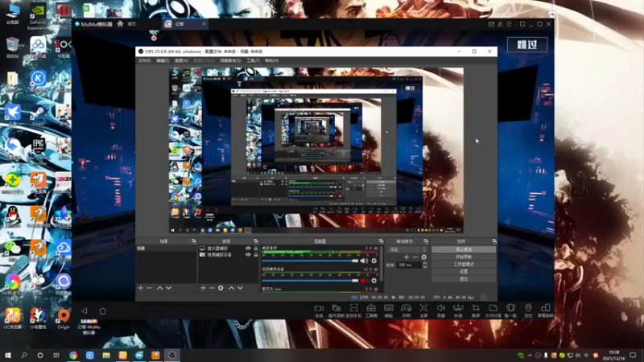
Task: Add a transition with plus icon
Action: 407,257
